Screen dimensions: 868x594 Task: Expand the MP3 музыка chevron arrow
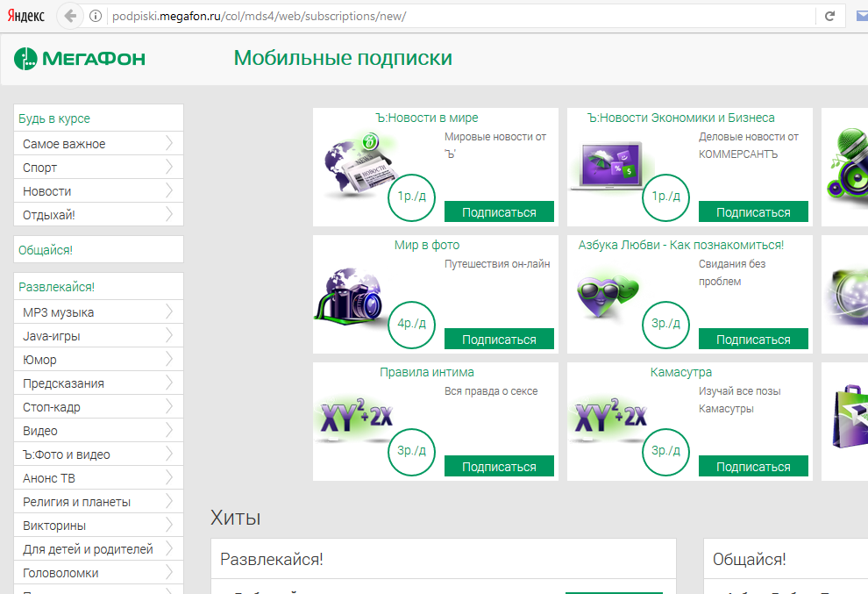click(168, 312)
